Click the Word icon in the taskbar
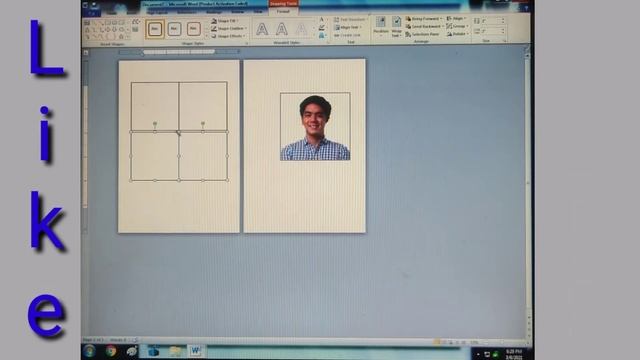Screen dimensions: 640x360 pos(196,351)
